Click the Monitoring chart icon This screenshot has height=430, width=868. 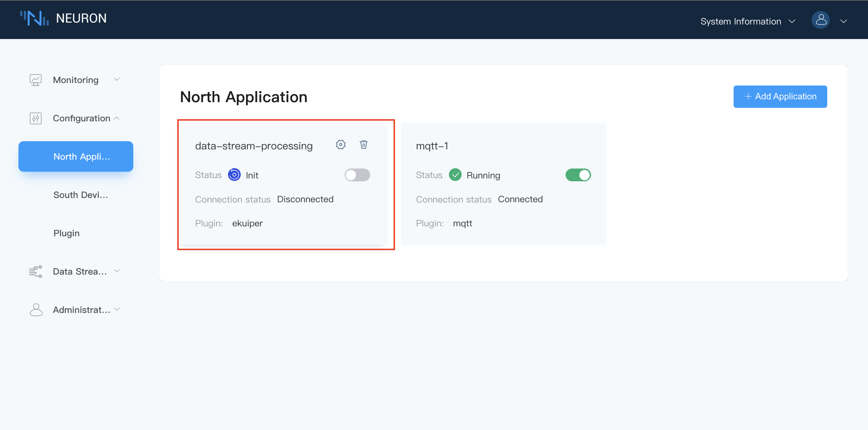click(x=35, y=80)
